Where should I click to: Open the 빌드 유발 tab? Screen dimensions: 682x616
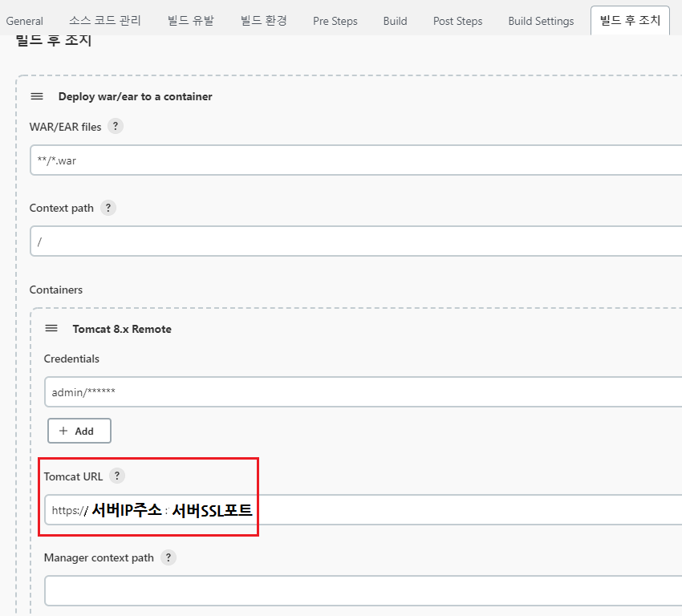click(191, 20)
